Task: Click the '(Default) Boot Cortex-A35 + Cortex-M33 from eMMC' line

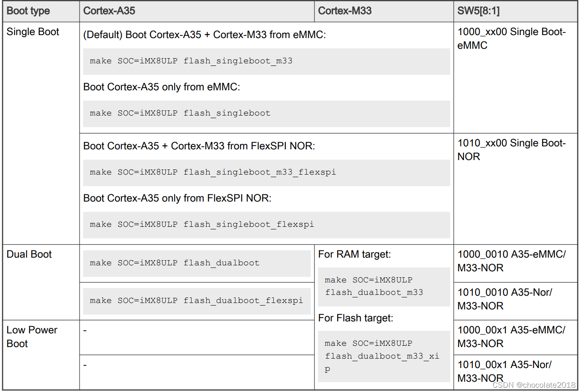Action: (x=205, y=35)
